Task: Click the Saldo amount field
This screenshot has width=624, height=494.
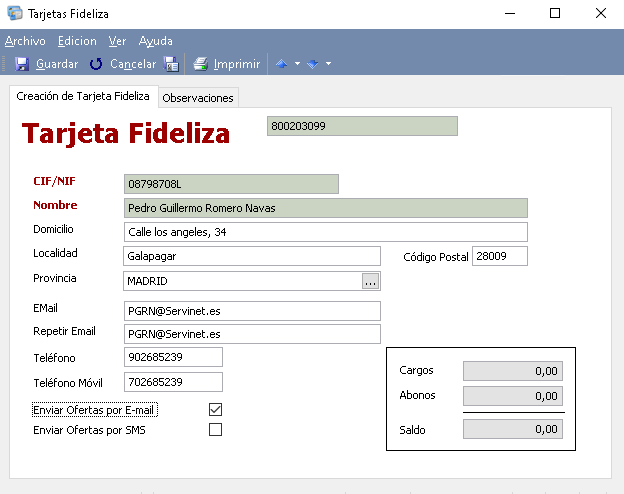Action: pos(513,429)
